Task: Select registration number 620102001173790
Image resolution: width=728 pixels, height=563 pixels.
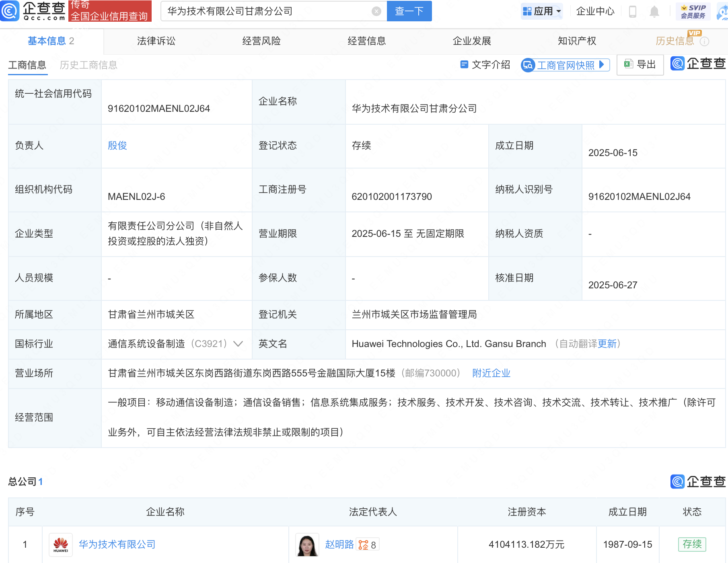Action: (392, 197)
